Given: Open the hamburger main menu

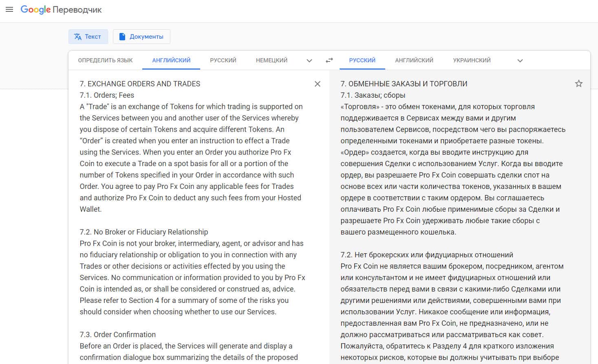Looking at the screenshot, I should click(x=9, y=9).
